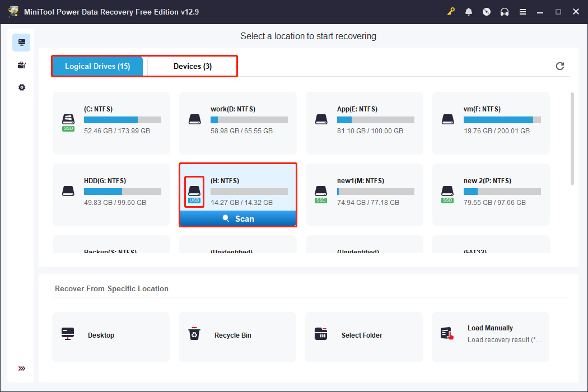This screenshot has width=588, height=392.
Task: Click the work(D: NTFS) label
Action: click(x=233, y=109)
